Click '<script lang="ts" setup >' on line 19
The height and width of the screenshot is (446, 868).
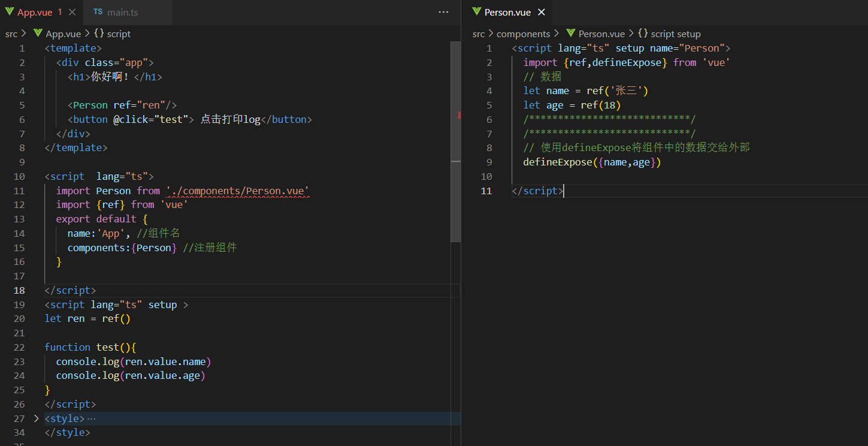(116, 305)
